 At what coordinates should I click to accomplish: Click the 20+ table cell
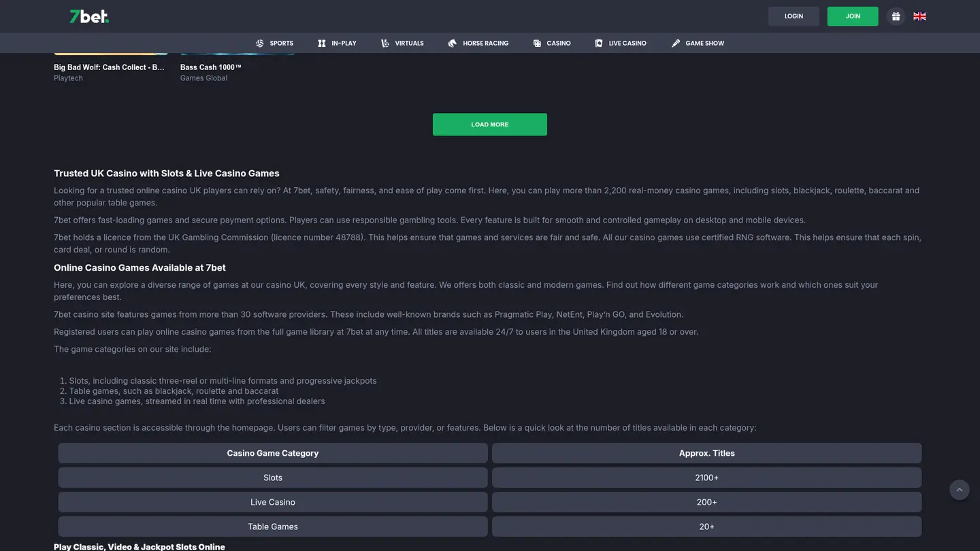[x=706, y=527]
